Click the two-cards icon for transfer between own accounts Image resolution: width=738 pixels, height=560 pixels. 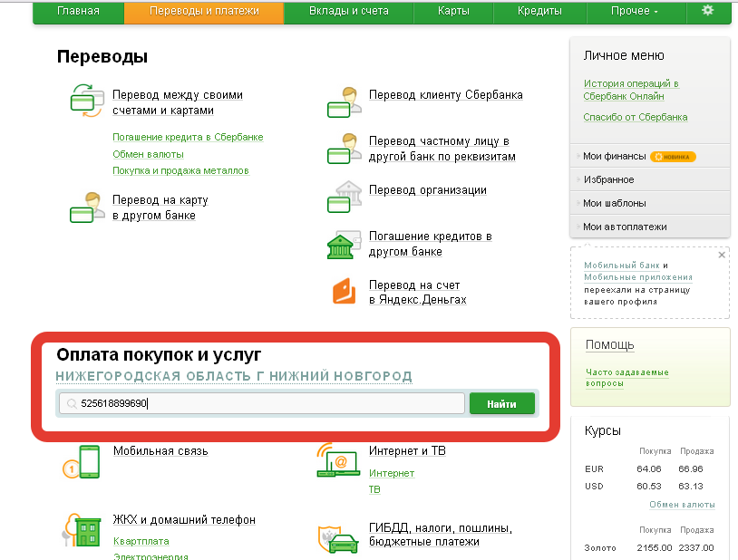click(87, 101)
